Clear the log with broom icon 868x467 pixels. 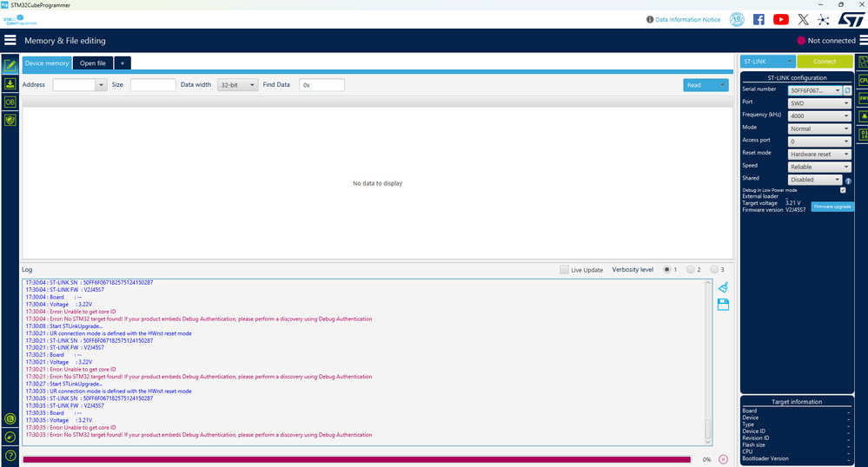coord(723,287)
